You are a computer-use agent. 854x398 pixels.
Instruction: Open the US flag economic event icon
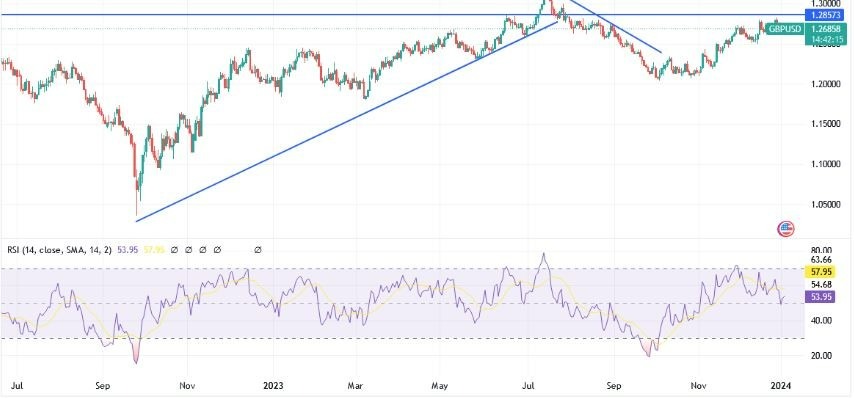(x=785, y=229)
